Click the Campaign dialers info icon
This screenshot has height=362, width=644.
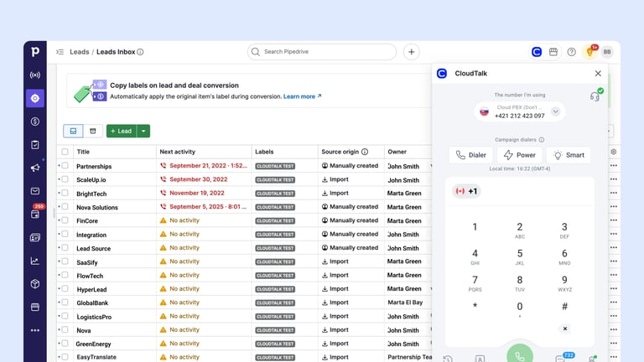coord(542,140)
